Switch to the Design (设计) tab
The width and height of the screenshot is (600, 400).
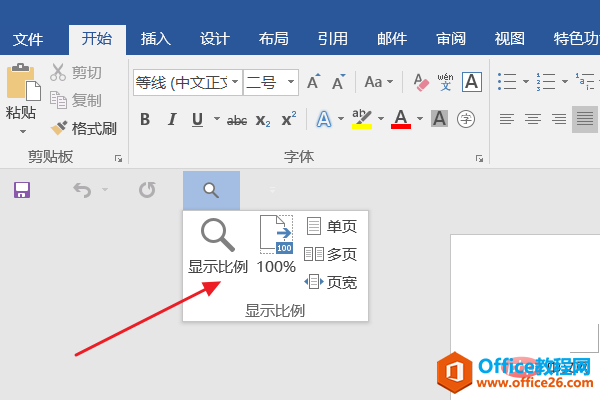click(215, 39)
